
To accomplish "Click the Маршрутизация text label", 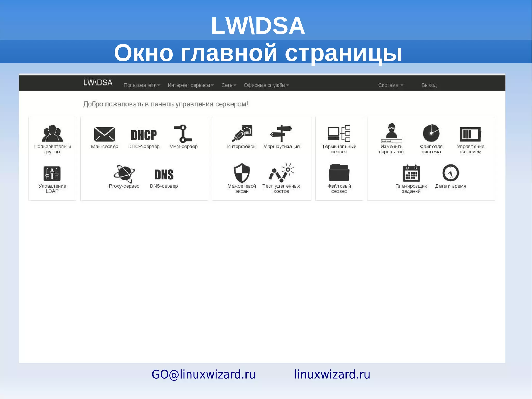I will coord(281,147).
